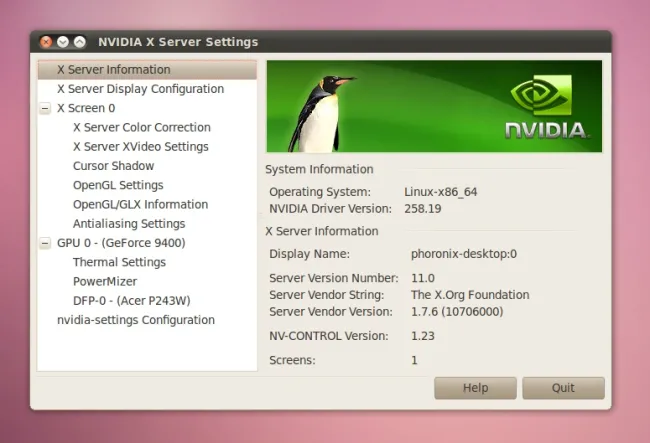The width and height of the screenshot is (650, 443).
Task: Click the NV-CONTROL version value 1.23
Action: click(423, 336)
